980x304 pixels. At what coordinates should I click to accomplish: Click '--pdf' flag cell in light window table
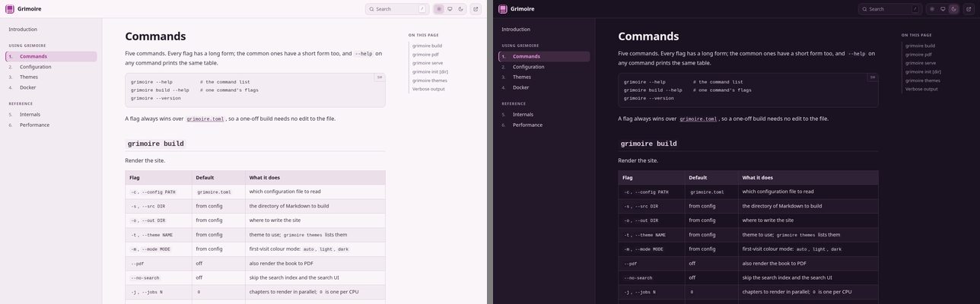click(x=158, y=264)
